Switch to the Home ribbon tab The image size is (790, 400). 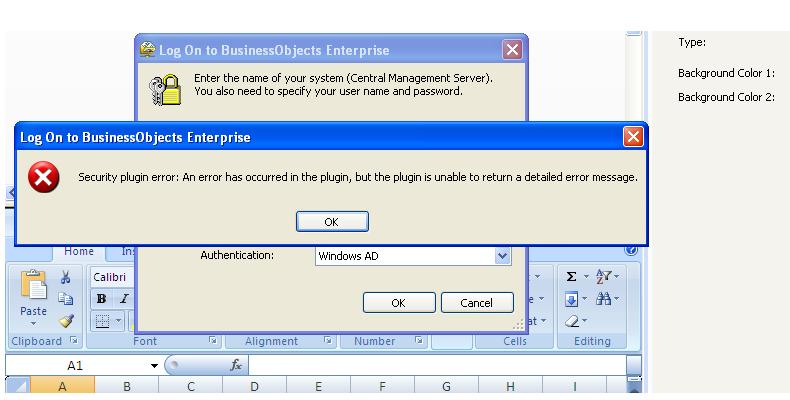(79, 251)
